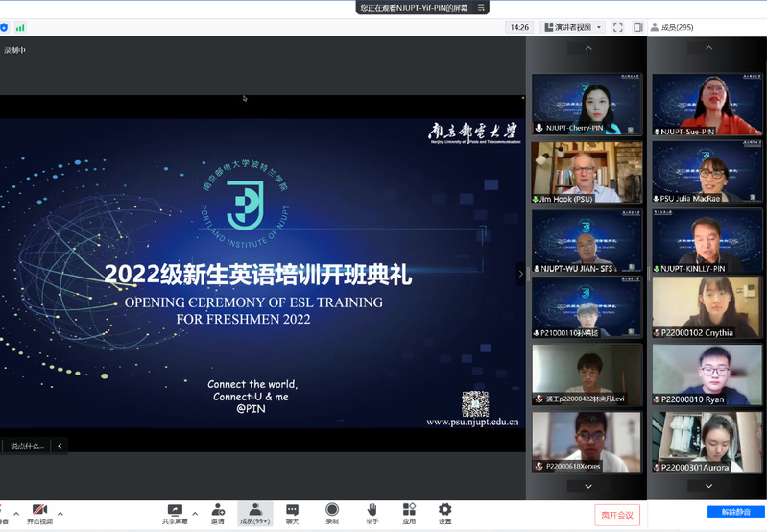Open the members (成员) panel from the toolbar
767x532 pixels.
[254, 513]
